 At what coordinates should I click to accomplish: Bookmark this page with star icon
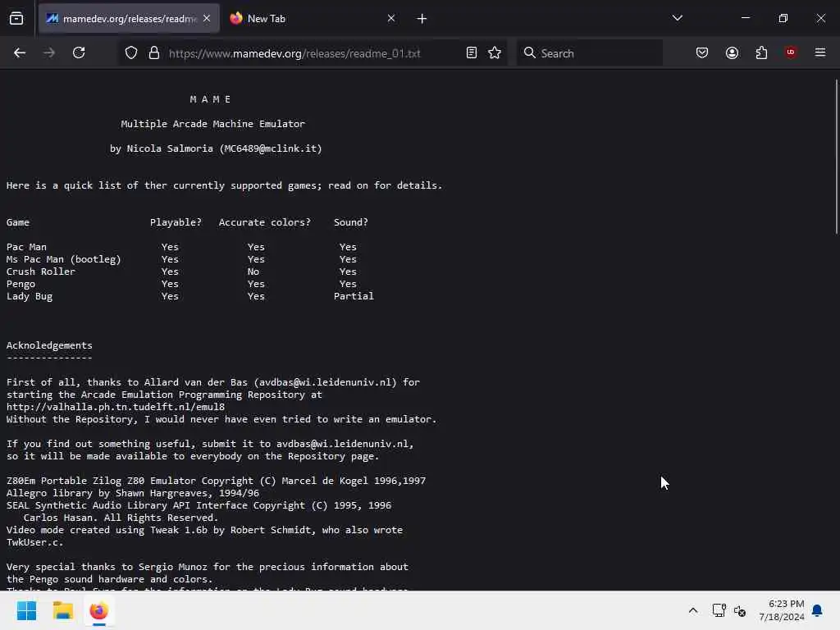point(495,53)
